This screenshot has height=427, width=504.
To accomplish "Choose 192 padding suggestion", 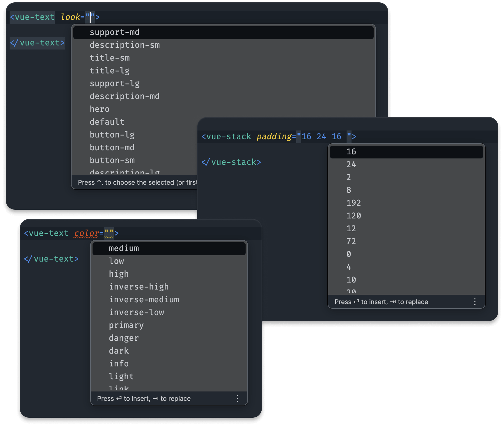I will [x=407, y=203].
